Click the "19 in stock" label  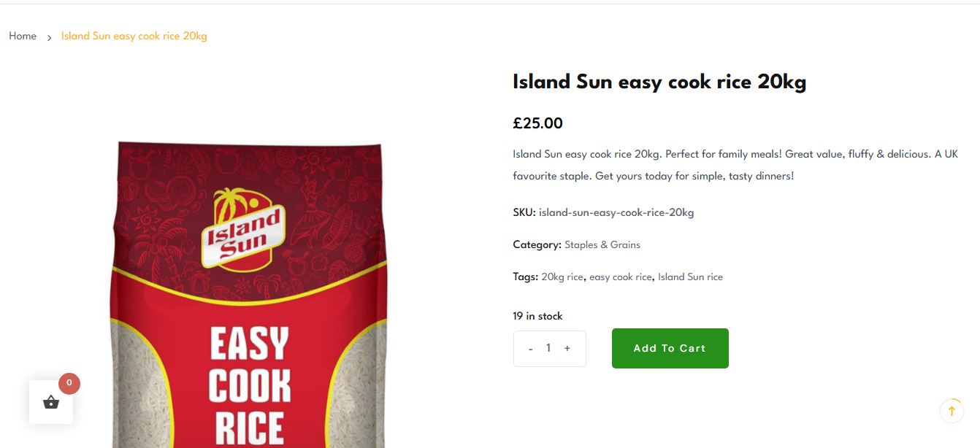point(537,317)
